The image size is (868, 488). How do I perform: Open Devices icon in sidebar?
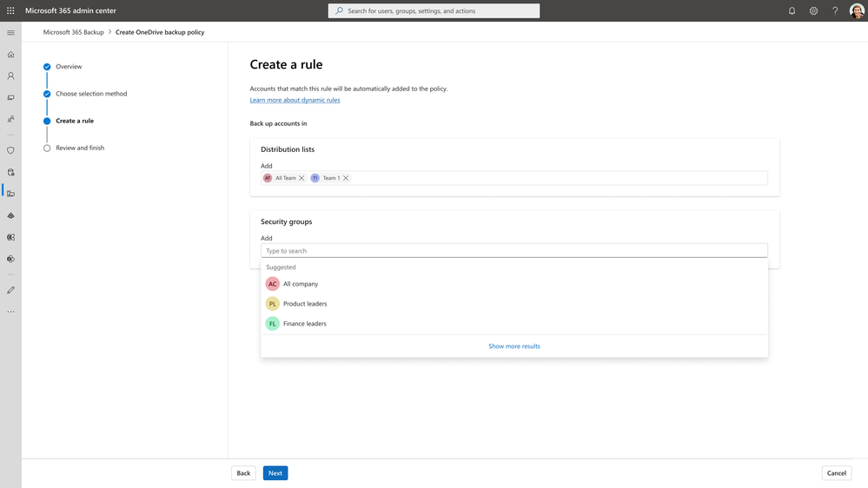(10, 97)
